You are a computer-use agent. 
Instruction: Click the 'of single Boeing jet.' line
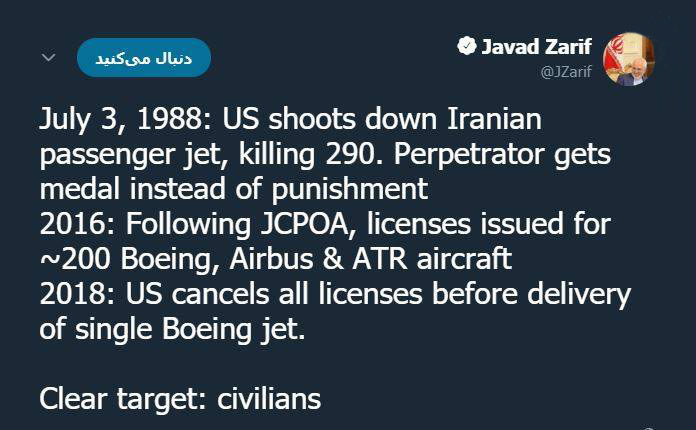tap(172, 329)
